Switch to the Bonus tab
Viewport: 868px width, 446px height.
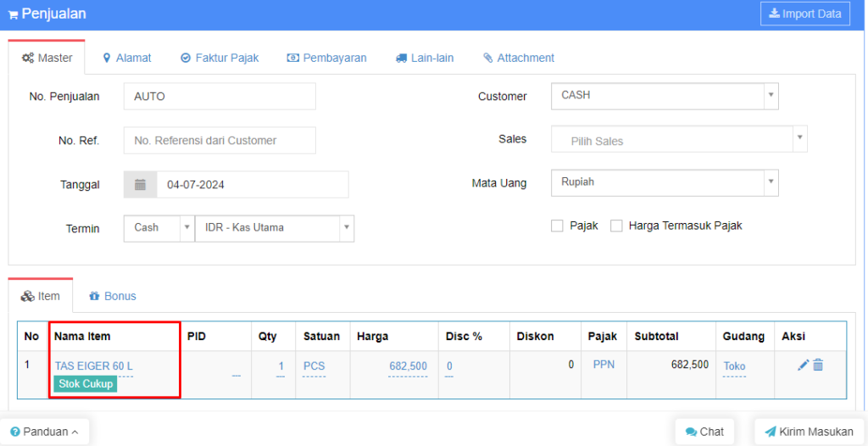(112, 296)
